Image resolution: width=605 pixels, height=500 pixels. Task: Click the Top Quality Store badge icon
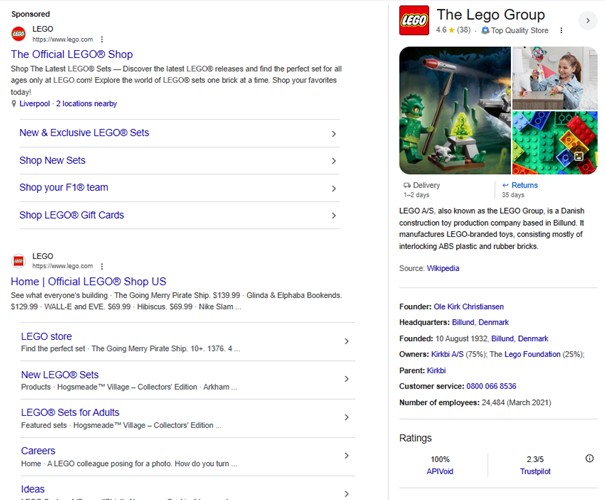(485, 30)
